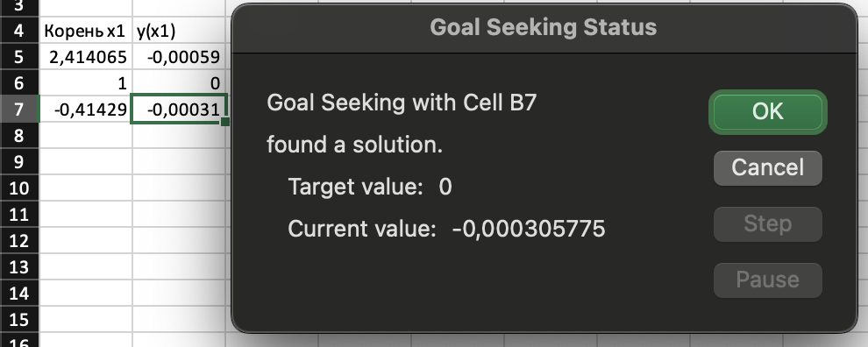The width and height of the screenshot is (868, 347).
Task: Confirm with the OK button
Action: [x=768, y=112]
